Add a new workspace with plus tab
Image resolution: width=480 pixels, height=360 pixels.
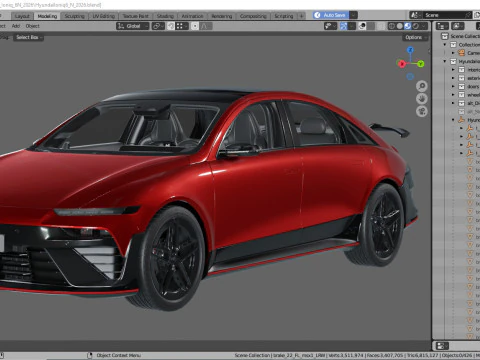click(x=301, y=16)
